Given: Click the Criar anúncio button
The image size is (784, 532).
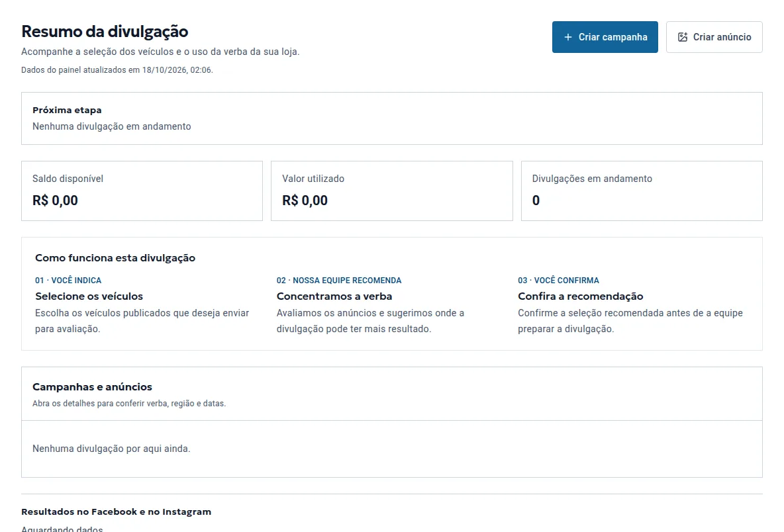Looking at the screenshot, I should 714,37.
